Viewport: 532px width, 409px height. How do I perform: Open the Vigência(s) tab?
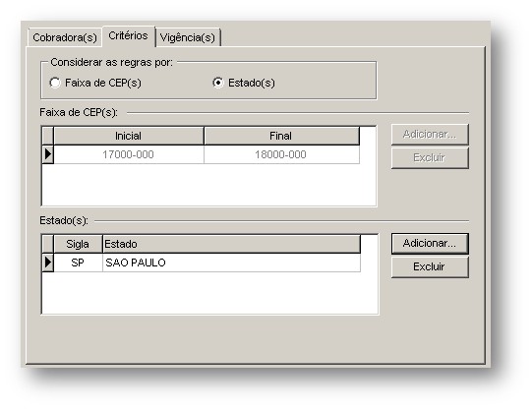(188, 37)
